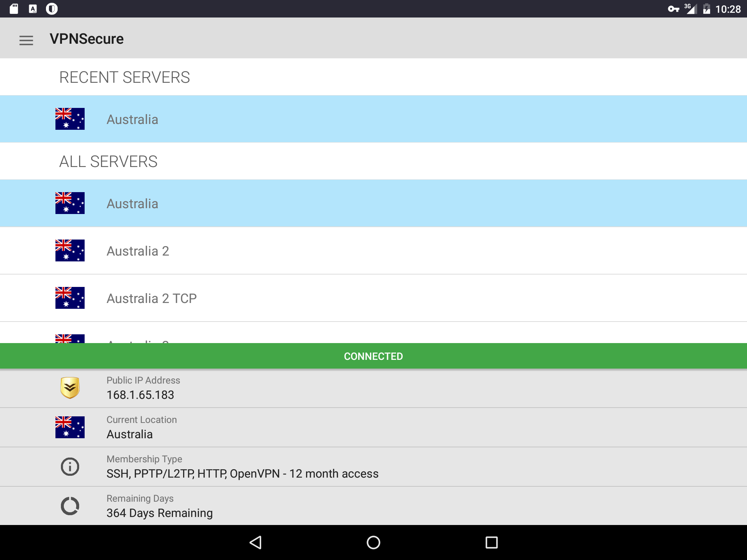Click the RECENT SERVERS header

click(x=124, y=77)
